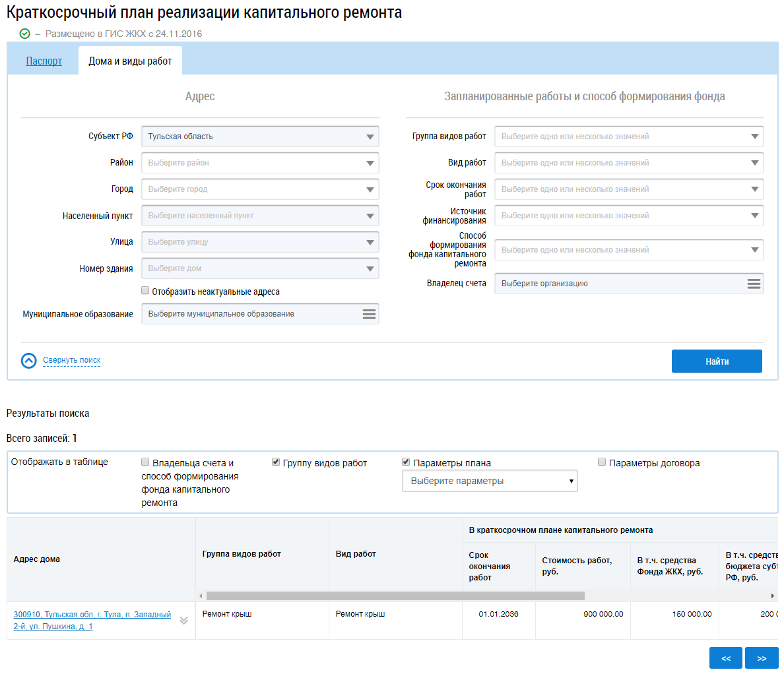Select the 'Дома и виды работ' tab

pos(130,61)
